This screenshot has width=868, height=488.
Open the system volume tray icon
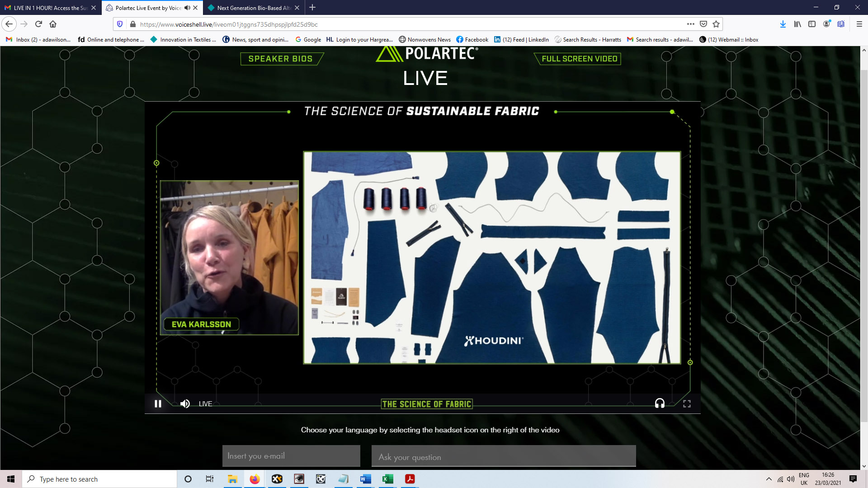791,479
